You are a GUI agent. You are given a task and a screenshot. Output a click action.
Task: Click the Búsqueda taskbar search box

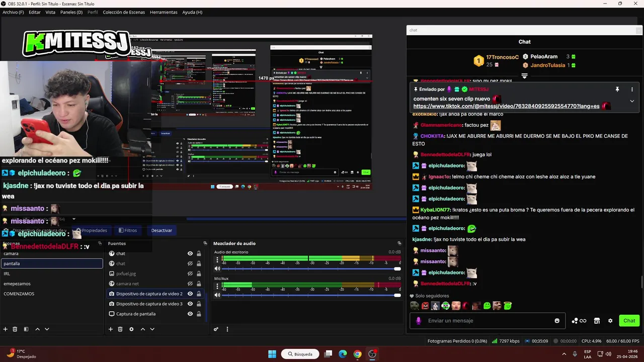point(300,354)
